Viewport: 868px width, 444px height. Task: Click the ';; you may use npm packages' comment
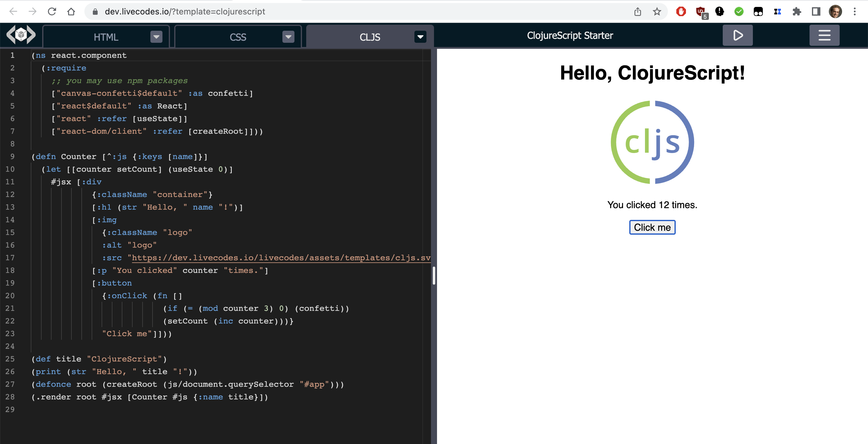pos(119,80)
